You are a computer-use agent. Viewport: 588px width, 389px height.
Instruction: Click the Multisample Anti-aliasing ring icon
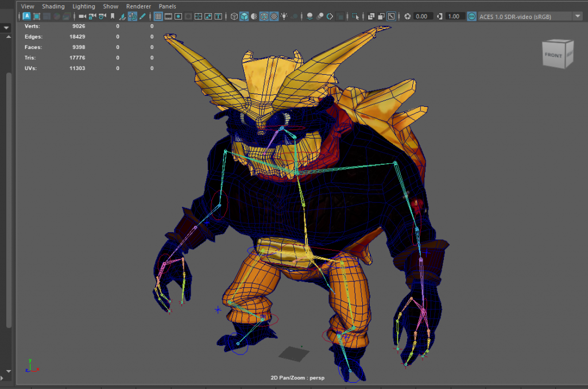pyautogui.click(x=330, y=16)
